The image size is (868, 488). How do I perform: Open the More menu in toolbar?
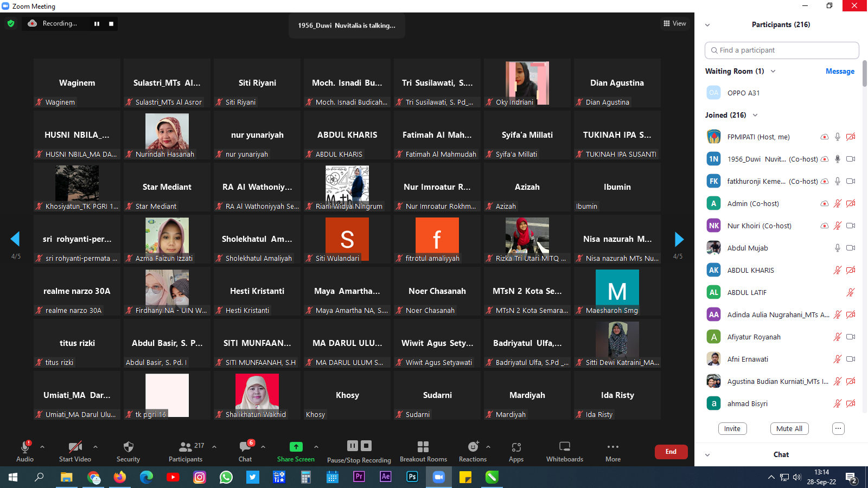coord(613,447)
